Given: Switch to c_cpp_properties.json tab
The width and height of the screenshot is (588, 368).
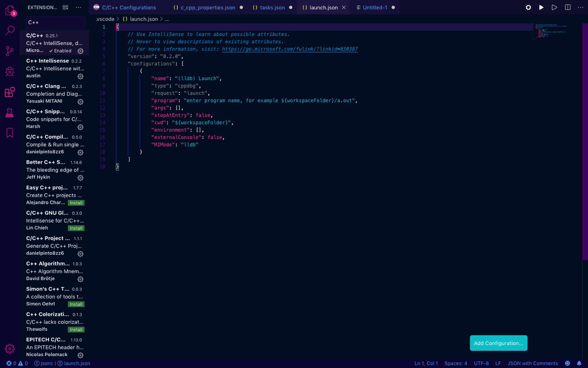Looking at the screenshot, I should 209,7.
